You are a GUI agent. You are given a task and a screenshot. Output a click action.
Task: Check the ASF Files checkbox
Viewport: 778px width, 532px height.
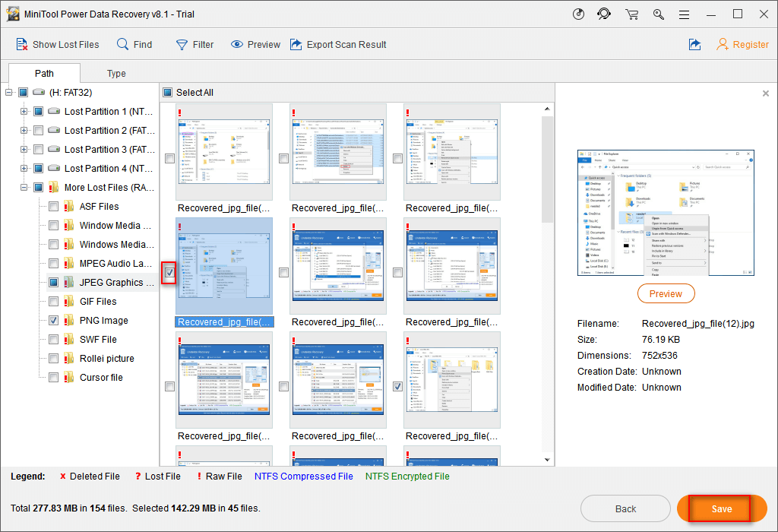[x=53, y=206]
